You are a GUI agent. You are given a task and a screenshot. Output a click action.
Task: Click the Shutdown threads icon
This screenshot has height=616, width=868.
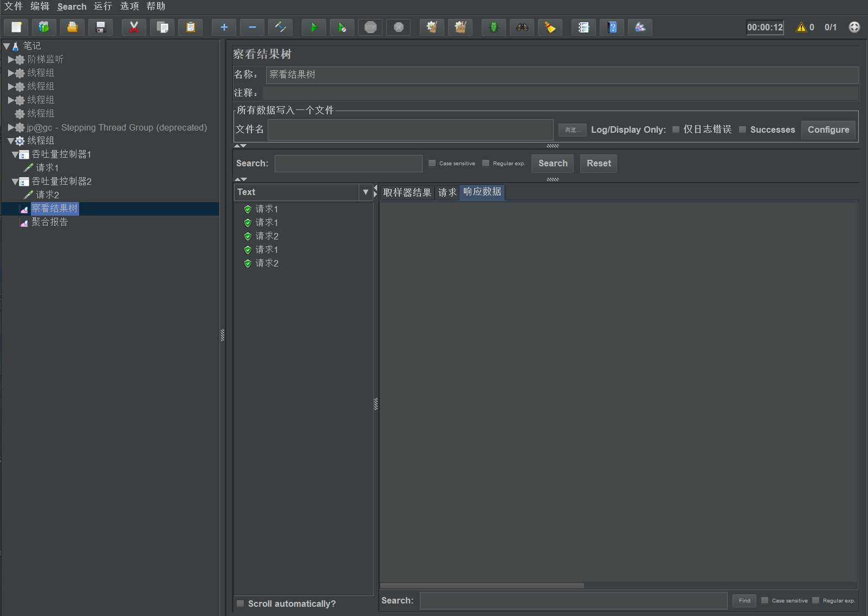[x=398, y=27]
